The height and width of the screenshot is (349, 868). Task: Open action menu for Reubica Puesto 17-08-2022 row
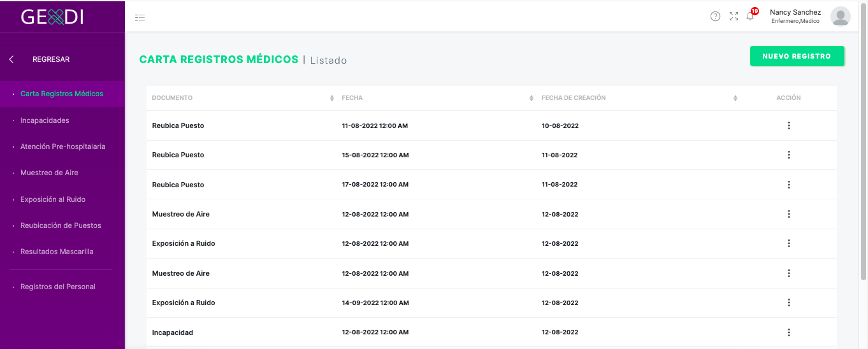click(788, 185)
